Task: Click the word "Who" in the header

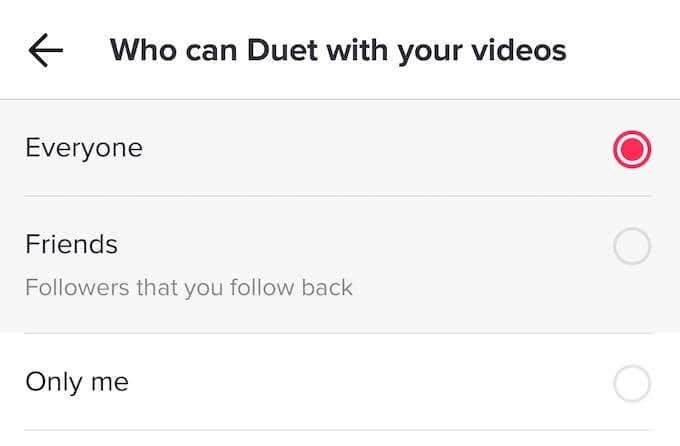Action: click(x=138, y=50)
